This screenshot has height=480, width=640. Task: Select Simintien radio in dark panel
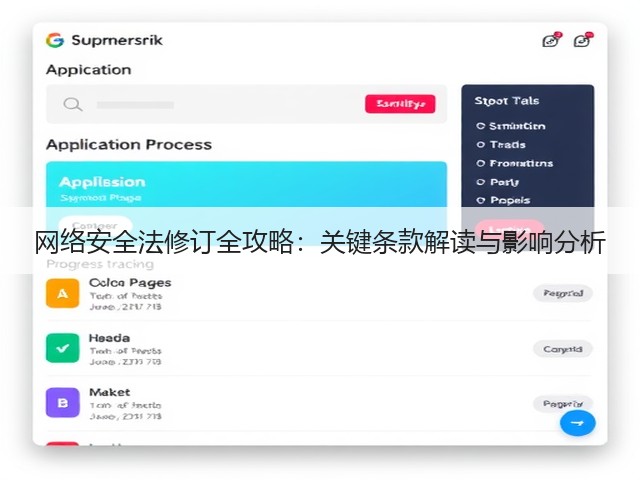(480, 126)
